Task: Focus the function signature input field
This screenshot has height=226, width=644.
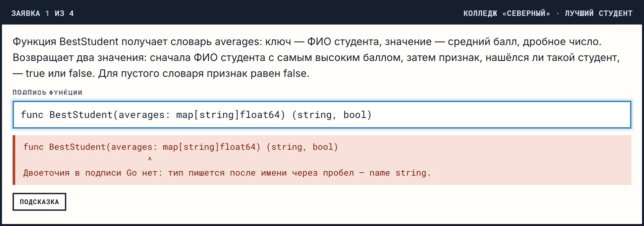Action: pyautogui.click(x=322, y=115)
